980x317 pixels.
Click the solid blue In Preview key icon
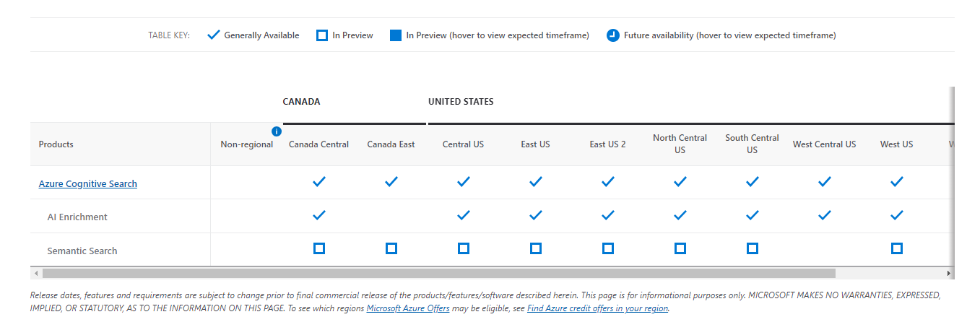coord(396,35)
